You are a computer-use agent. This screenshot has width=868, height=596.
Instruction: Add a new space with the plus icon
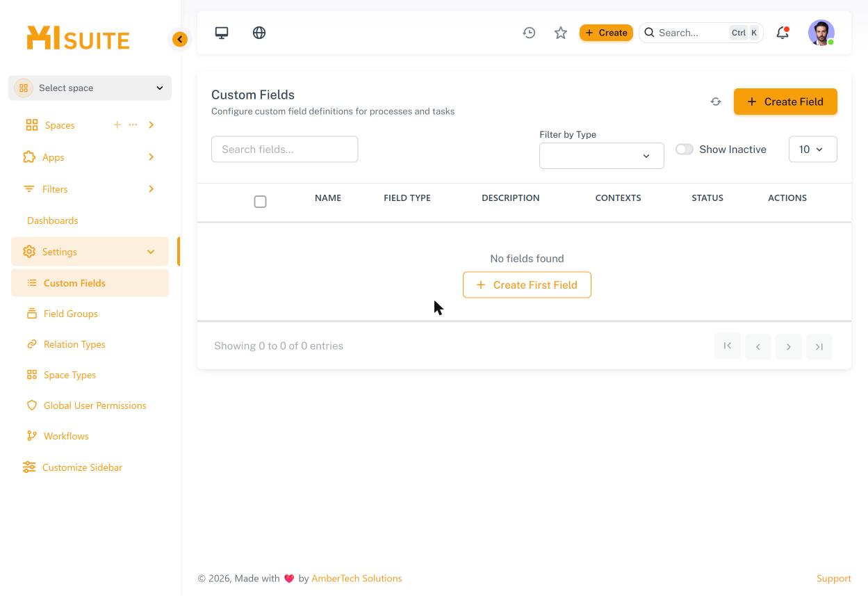point(117,124)
